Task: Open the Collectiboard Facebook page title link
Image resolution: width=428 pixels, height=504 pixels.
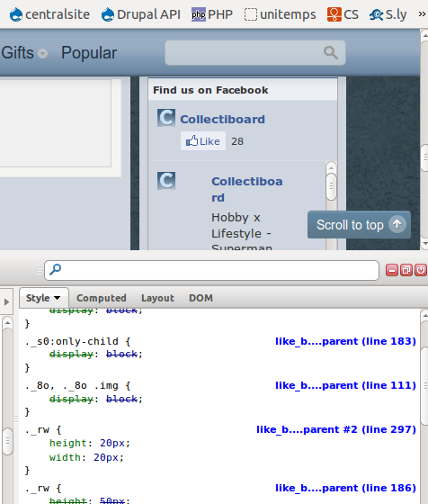Action: coord(222,119)
